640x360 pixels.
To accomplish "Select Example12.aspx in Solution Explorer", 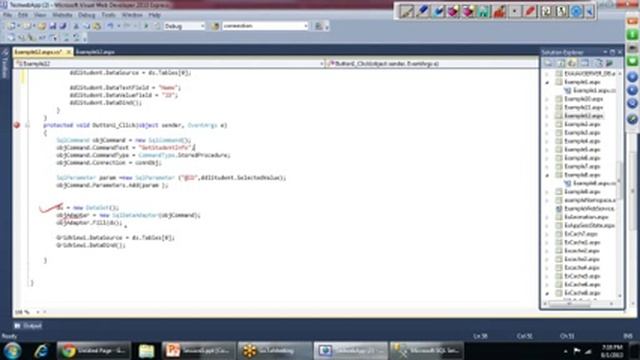I will [584, 116].
